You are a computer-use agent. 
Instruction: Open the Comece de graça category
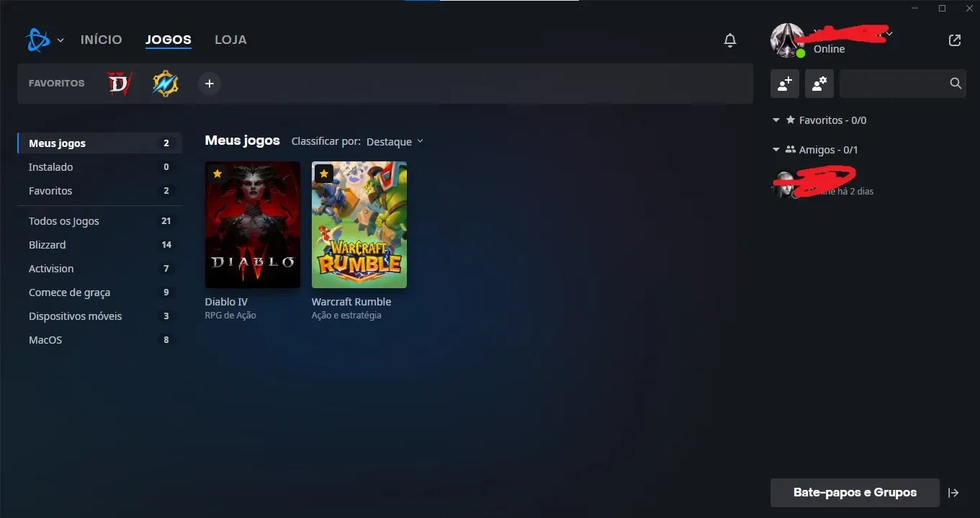click(x=99, y=293)
